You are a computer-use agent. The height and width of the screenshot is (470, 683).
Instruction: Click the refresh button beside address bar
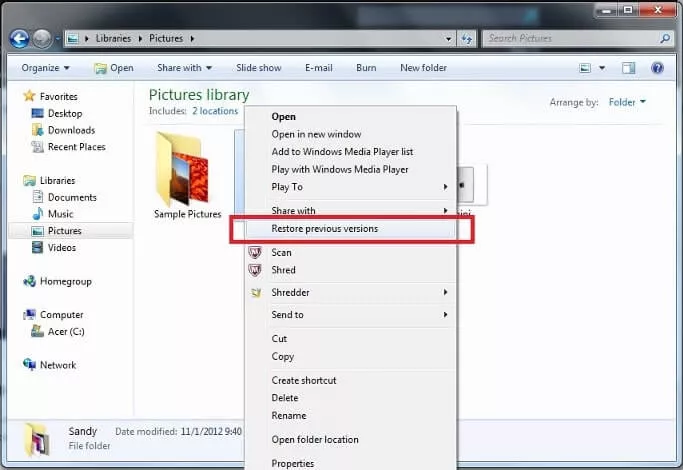[x=467, y=39]
